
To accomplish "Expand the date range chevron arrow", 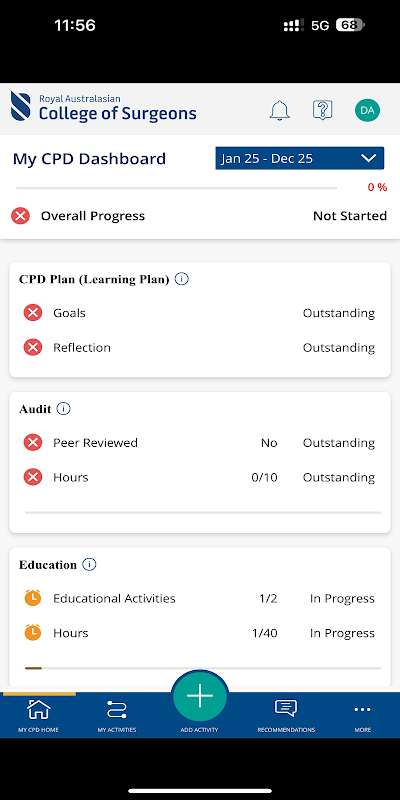I will coord(368,158).
